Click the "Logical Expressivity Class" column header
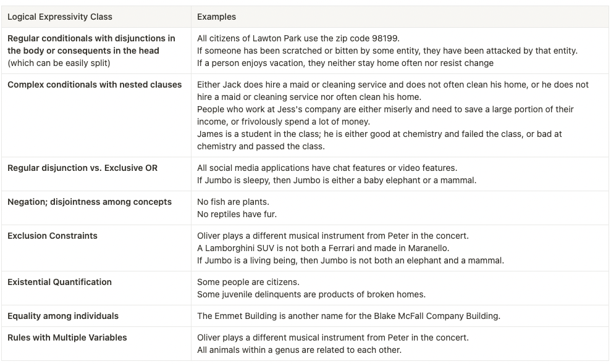This screenshot has width=611, height=364. pos(60,17)
